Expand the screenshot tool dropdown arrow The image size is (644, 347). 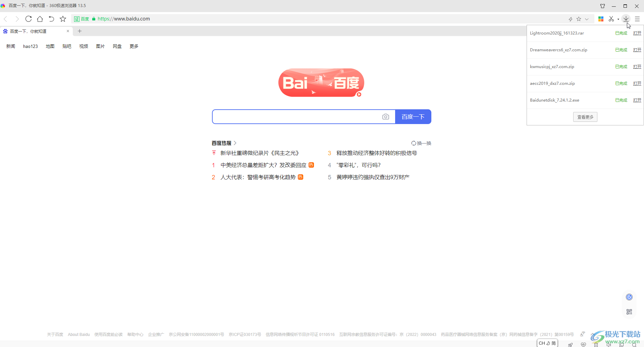pyautogui.click(x=618, y=19)
